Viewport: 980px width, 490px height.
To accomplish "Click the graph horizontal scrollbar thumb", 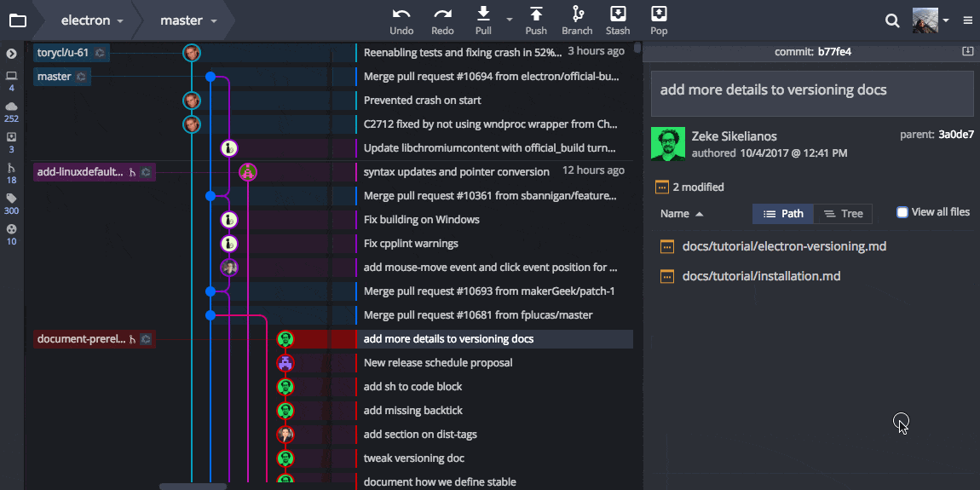I will point(193,487).
